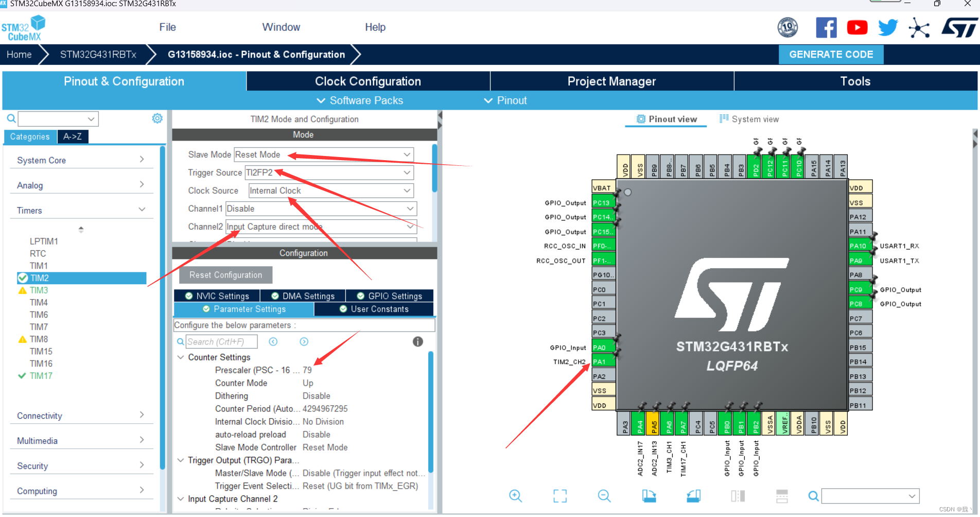Open the ST YouTube channel icon
Image resolution: width=980 pixels, height=517 pixels.
pos(857,28)
